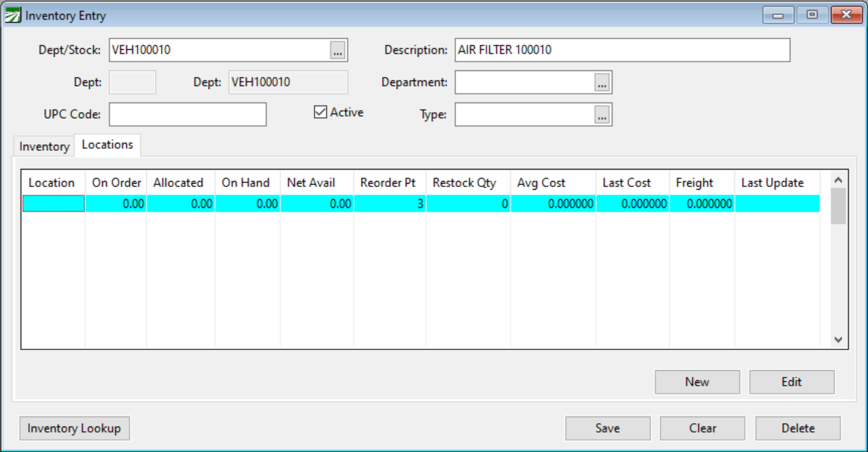Screen dimensions: 868x452
Task: Maximize the Inventory Entry window
Action: pos(812,15)
